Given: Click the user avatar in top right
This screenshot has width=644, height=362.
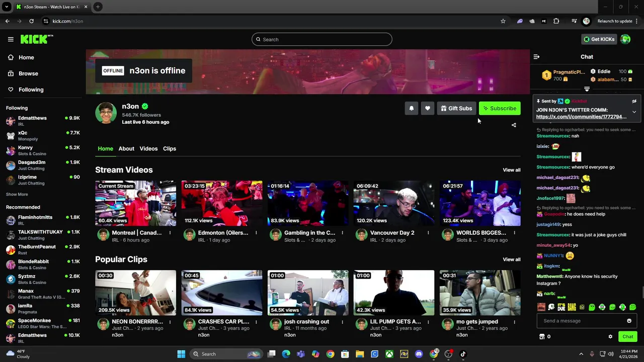Looking at the screenshot, I should pos(625,39).
